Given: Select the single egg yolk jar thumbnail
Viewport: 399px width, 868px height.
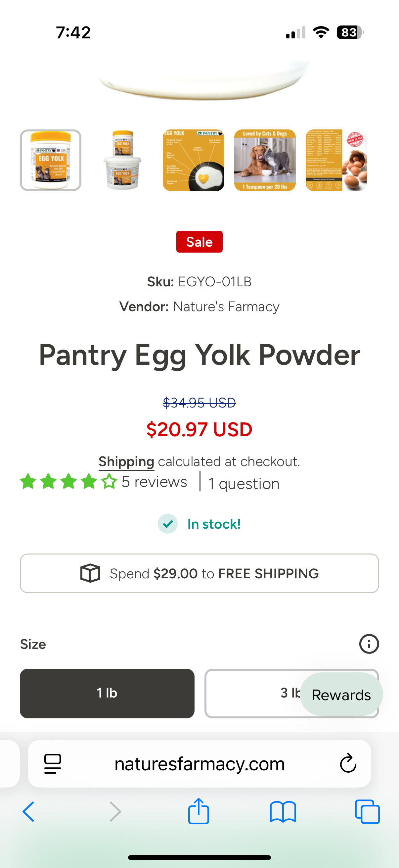Looking at the screenshot, I should 51,160.
